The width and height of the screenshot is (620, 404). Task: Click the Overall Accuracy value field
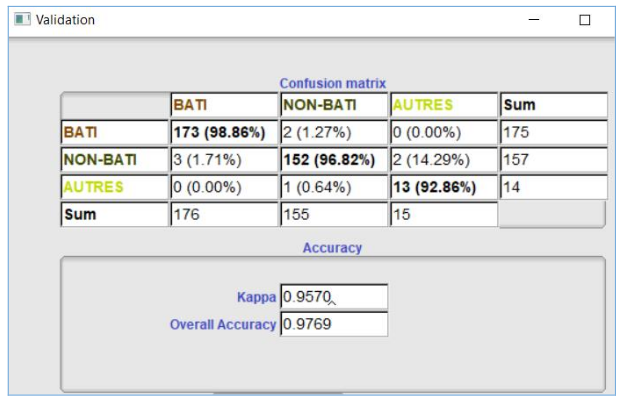coord(333,324)
